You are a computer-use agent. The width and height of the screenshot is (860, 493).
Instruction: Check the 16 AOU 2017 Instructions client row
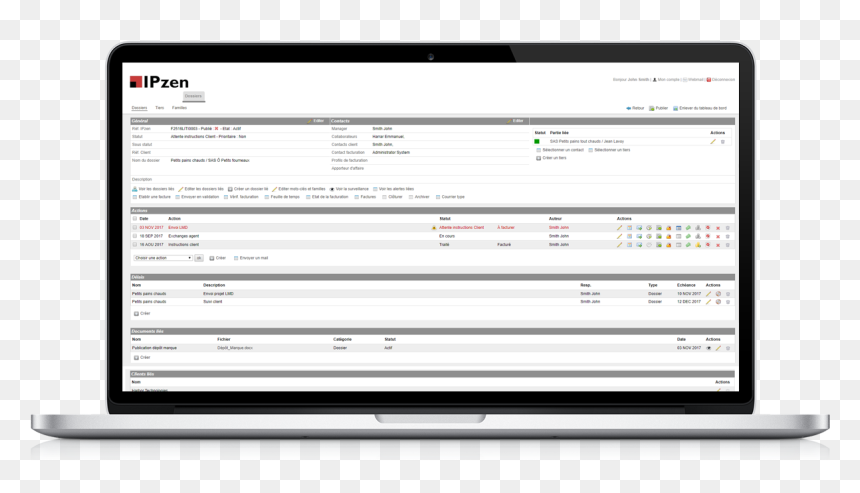coord(134,245)
